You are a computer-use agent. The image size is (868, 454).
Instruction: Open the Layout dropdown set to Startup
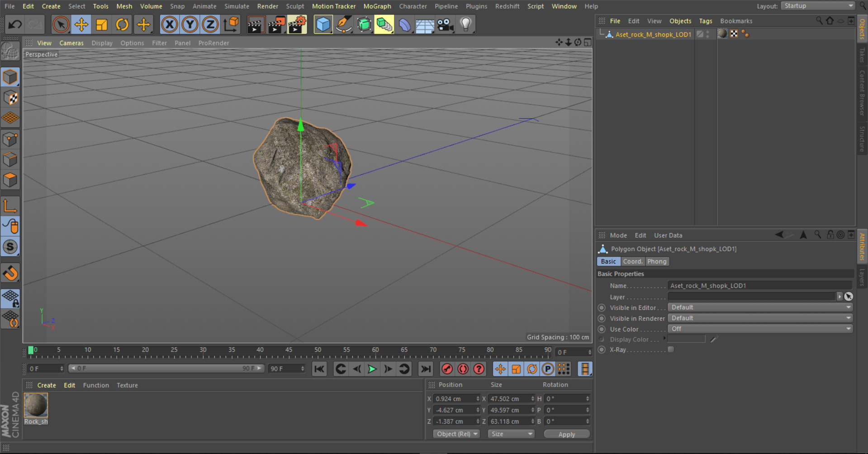pyautogui.click(x=817, y=6)
